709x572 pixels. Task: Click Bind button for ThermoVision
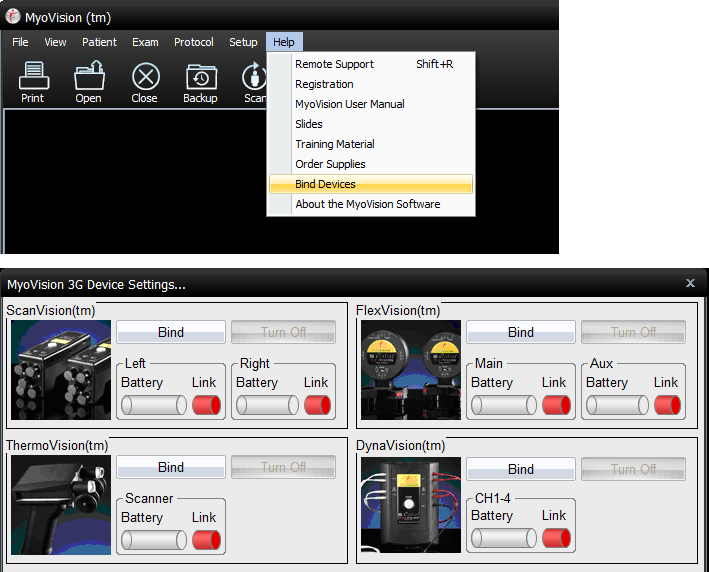pos(171,467)
